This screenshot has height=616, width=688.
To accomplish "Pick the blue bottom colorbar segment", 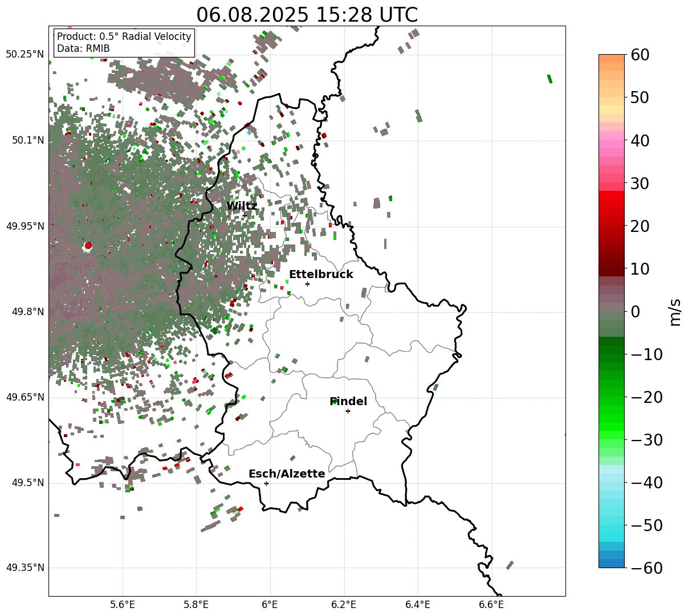I will [612, 563].
